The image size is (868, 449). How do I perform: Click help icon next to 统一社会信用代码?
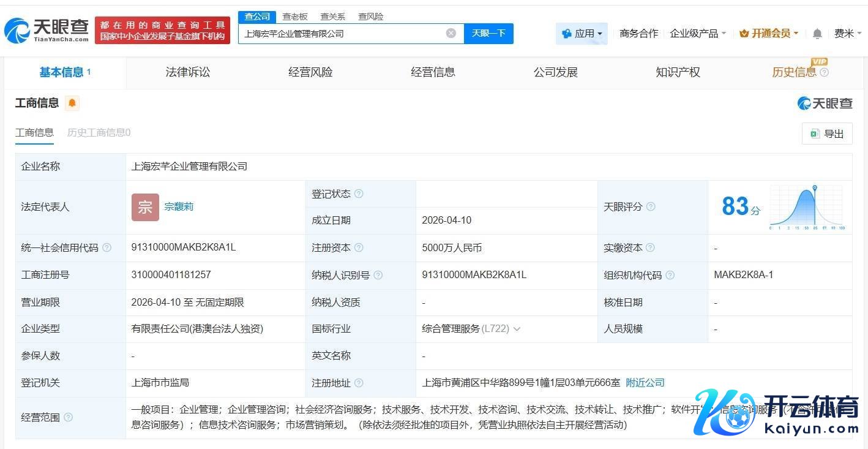click(x=107, y=247)
